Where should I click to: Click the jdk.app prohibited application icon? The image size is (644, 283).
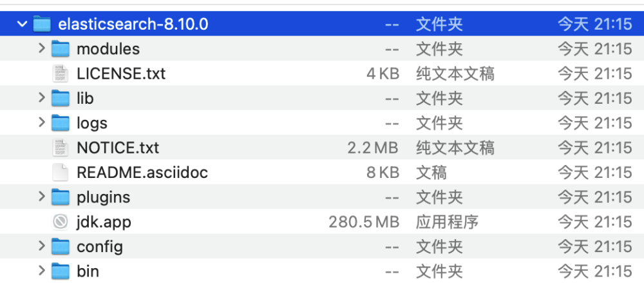pos(60,222)
